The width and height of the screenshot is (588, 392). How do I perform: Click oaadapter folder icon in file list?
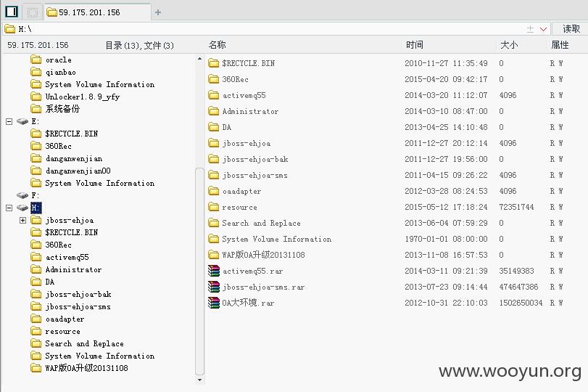pos(214,191)
